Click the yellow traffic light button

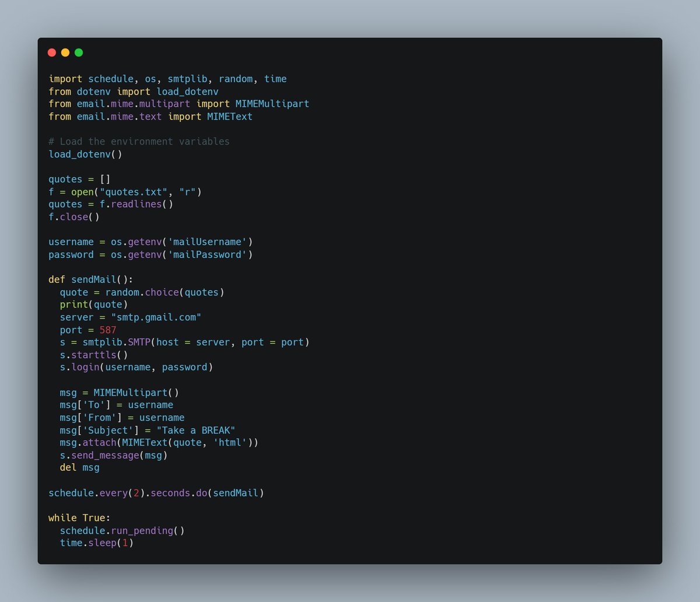click(65, 52)
